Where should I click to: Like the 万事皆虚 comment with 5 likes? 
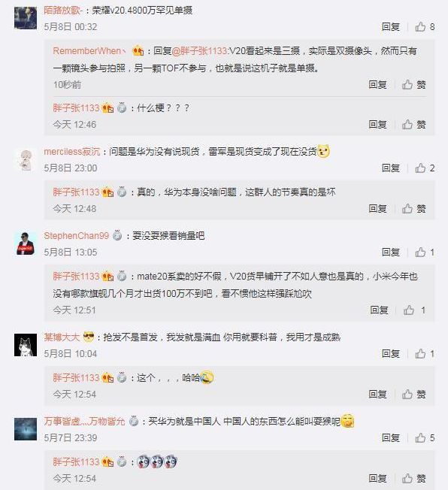(425, 438)
